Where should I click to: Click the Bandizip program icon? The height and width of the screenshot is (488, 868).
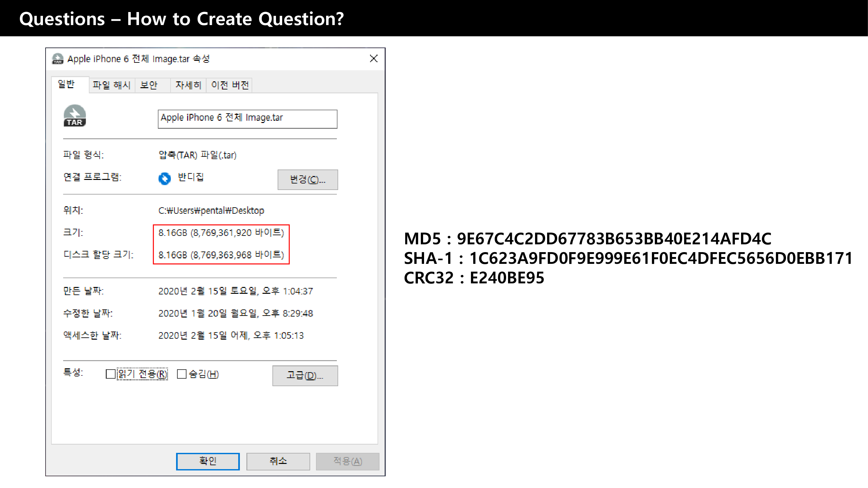[164, 179]
